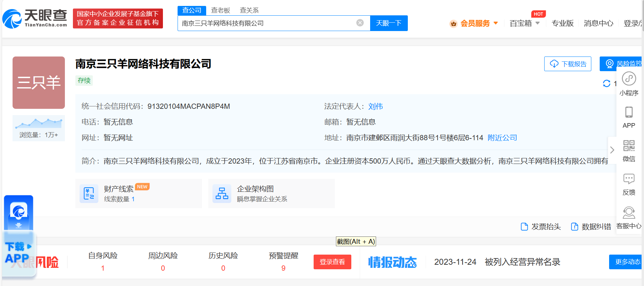Open the 自身风险 count
644x286 pixels.
point(103,268)
